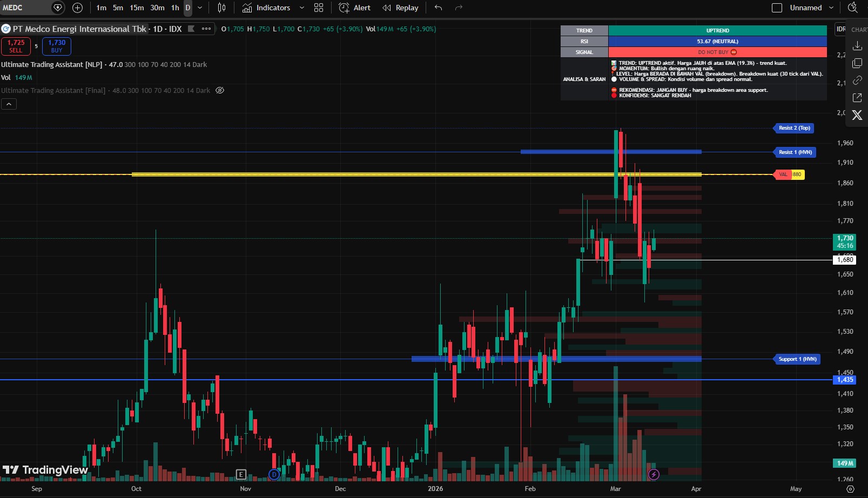Open the IDR currency selector
The height and width of the screenshot is (498, 868).
(x=841, y=29)
